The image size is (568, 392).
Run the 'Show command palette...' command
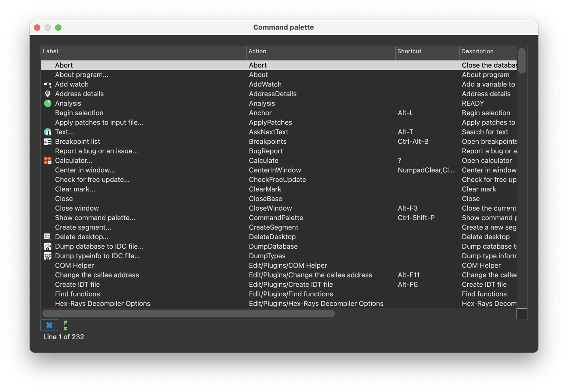(x=95, y=218)
